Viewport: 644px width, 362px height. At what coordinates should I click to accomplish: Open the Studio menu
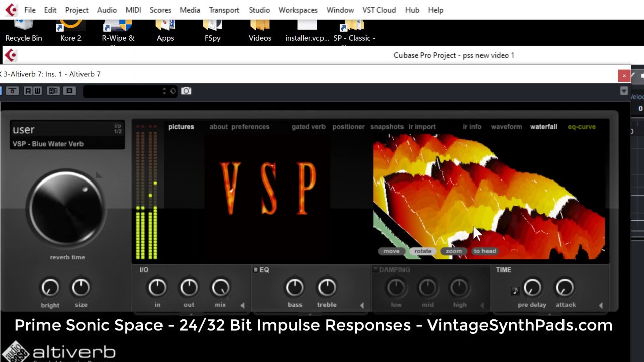(x=259, y=10)
